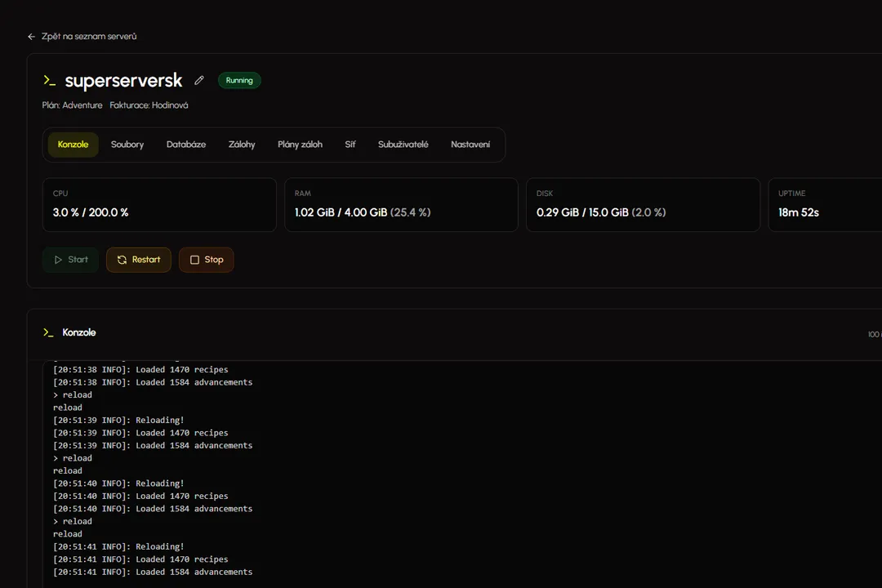Click the terminal icon beside superserversk title
Screen dimensions: 882x588
[x=50, y=81]
